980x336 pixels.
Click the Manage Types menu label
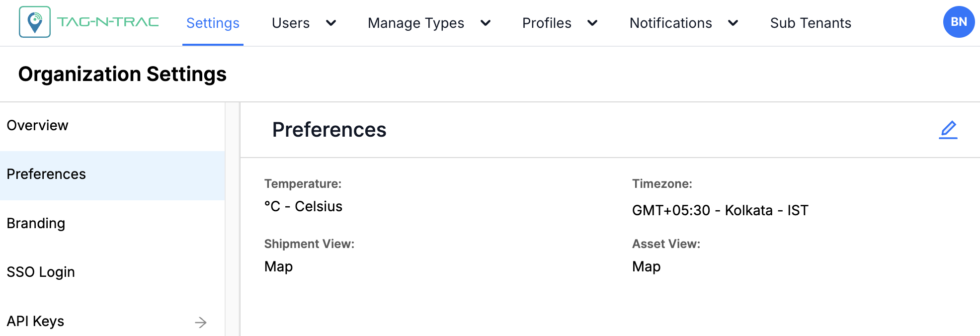coord(416,23)
